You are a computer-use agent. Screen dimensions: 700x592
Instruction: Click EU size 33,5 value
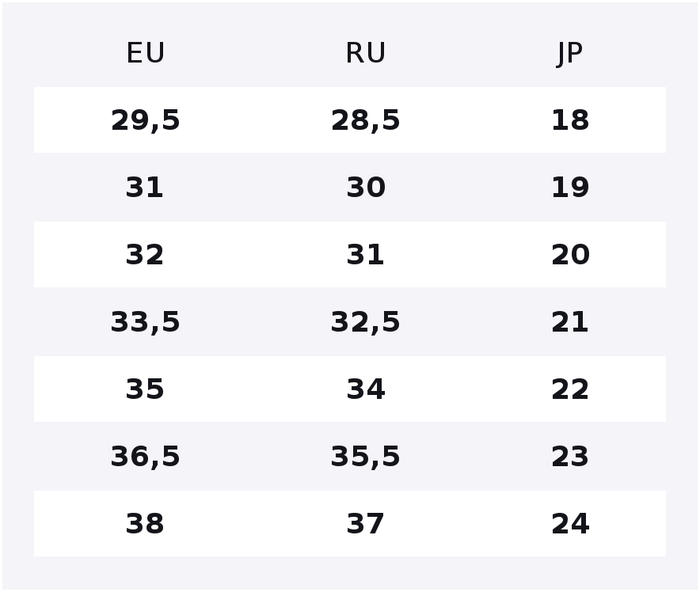(x=145, y=322)
